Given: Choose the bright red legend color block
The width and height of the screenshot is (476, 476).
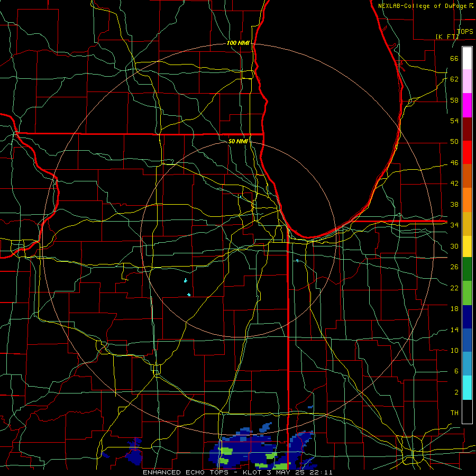Looking at the screenshot, I should coord(467,152).
